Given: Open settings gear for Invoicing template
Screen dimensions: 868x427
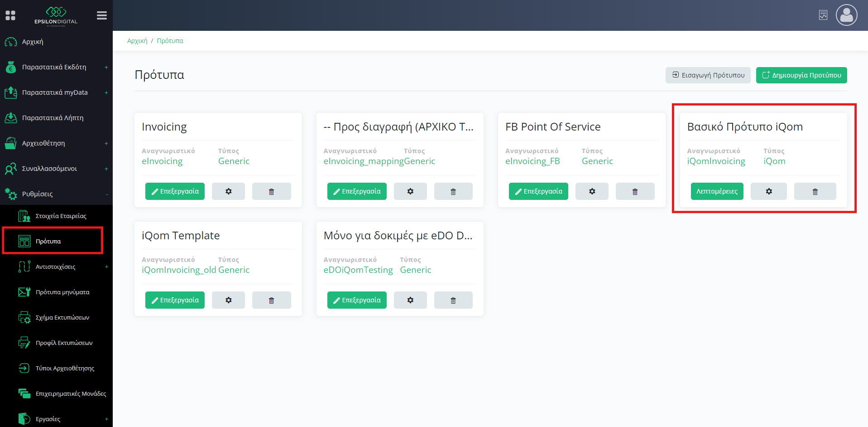Looking at the screenshot, I should 228,191.
